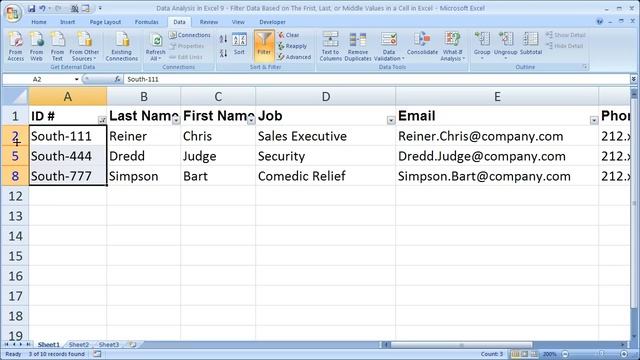Select column A header

(x=68, y=97)
